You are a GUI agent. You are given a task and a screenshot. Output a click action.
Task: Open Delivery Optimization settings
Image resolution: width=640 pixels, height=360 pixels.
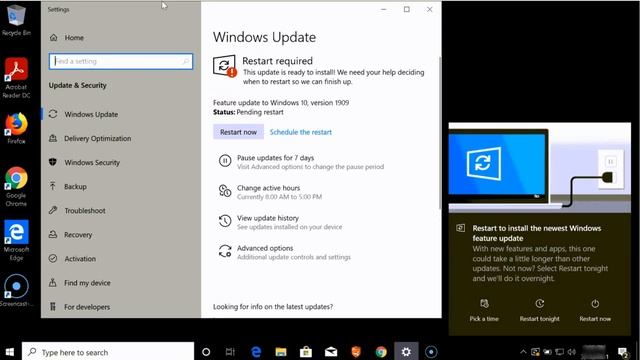[90, 138]
